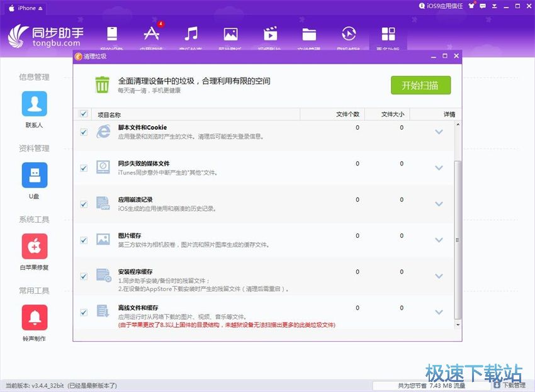The height and width of the screenshot is (392, 535).
Task: Open the feedback message icon
Action: (x=483, y=6)
